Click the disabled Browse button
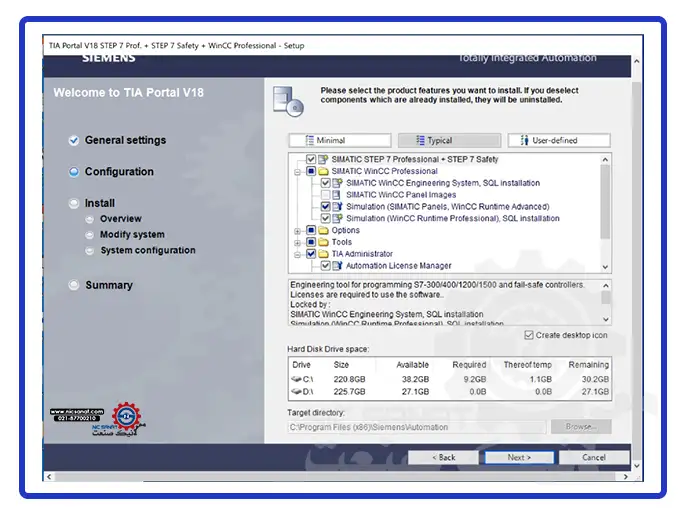 tap(581, 427)
